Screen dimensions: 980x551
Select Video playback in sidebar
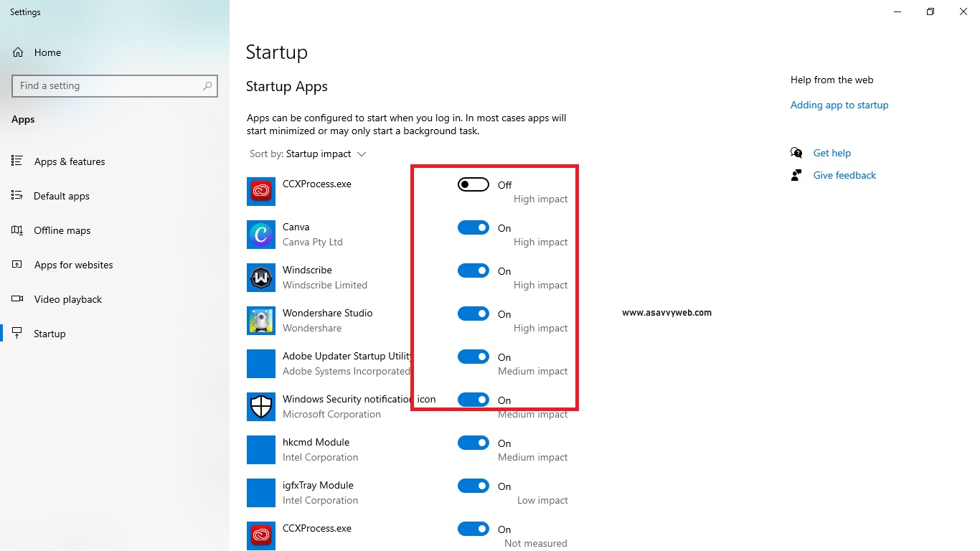(x=67, y=299)
